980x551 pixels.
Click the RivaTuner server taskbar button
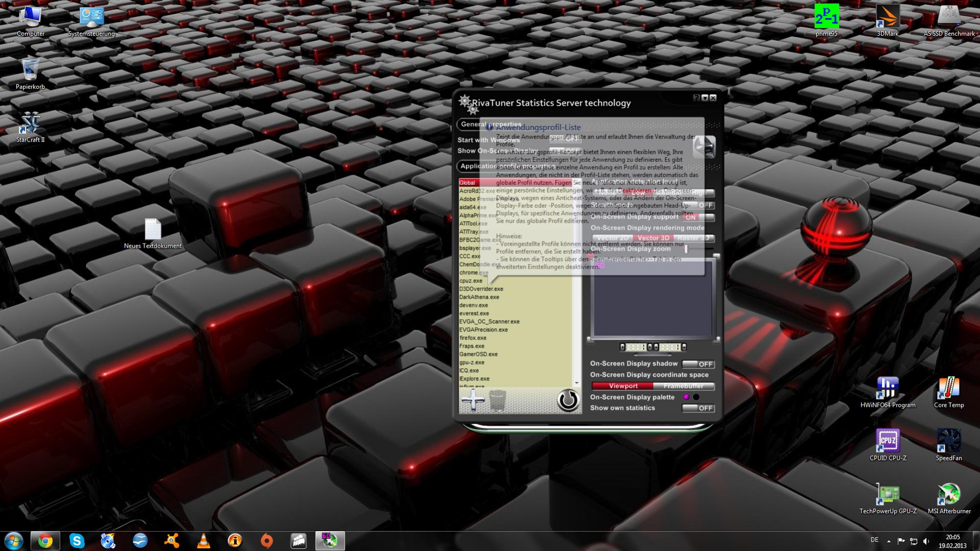(330, 541)
